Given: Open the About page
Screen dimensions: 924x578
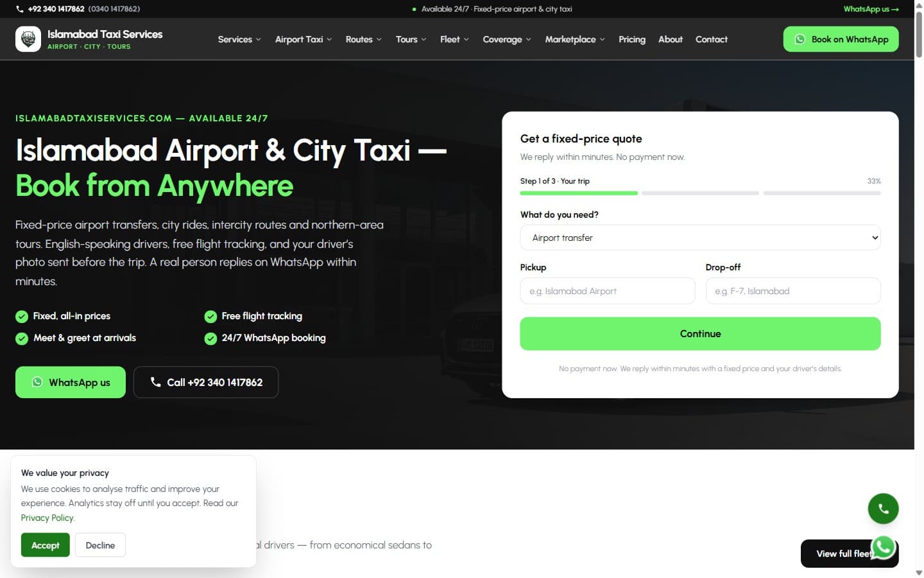Looking at the screenshot, I should [671, 39].
